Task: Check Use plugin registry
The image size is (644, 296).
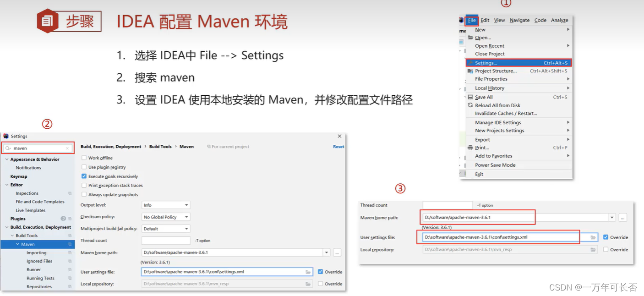Action: coord(84,167)
